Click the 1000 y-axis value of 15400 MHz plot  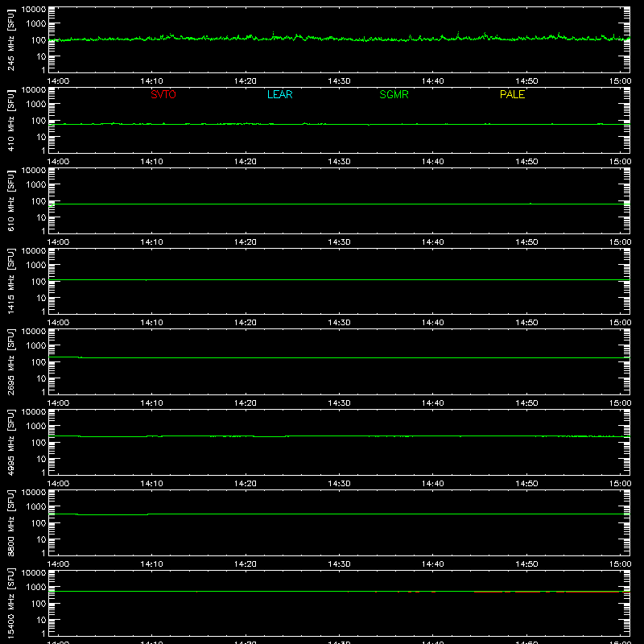click(x=36, y=588)
